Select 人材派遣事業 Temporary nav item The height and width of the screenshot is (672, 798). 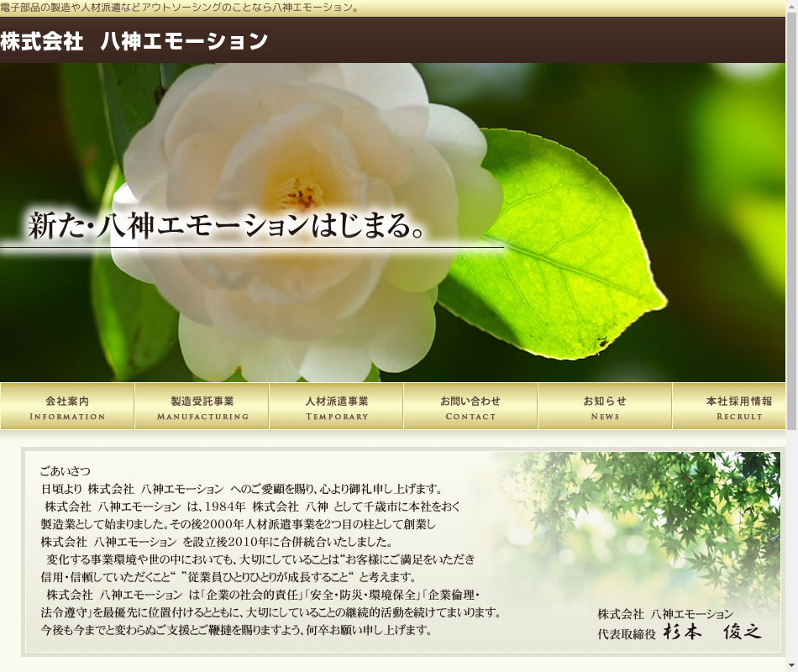(336, 407)
